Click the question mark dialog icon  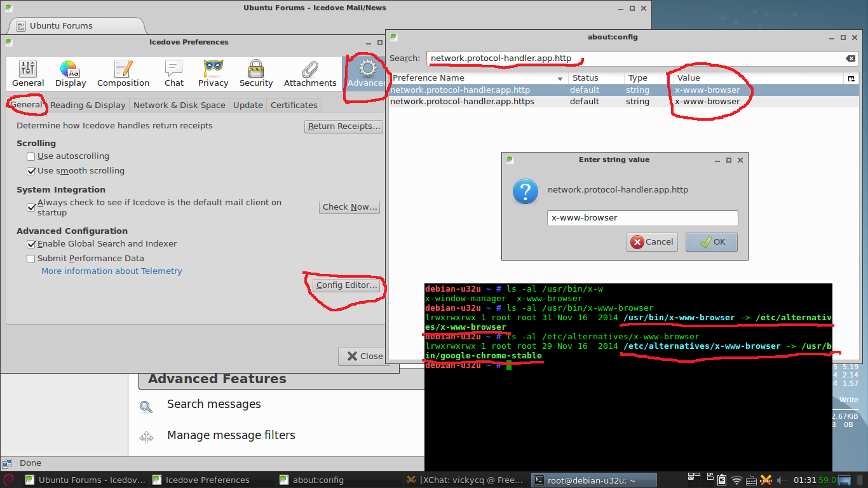tap(526, 191)
